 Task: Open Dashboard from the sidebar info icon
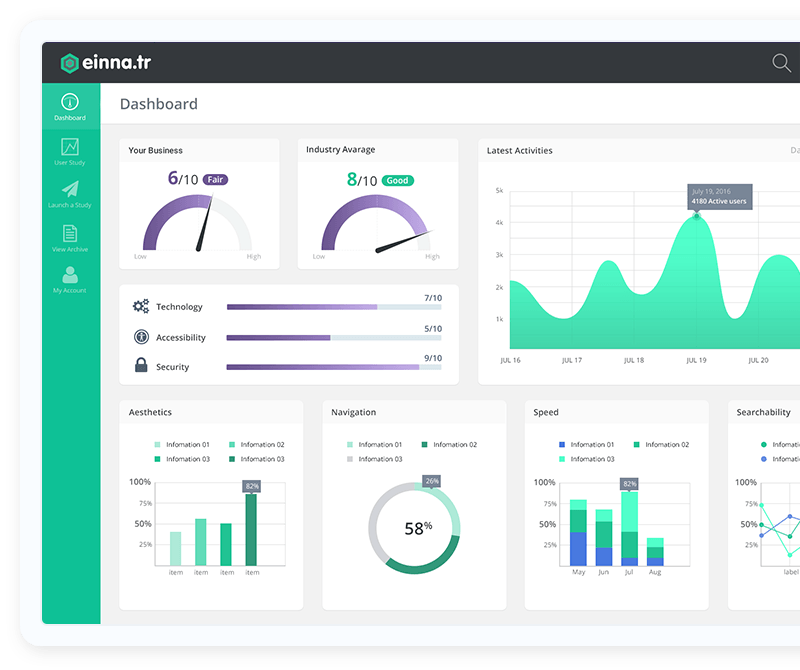(70, 102)
